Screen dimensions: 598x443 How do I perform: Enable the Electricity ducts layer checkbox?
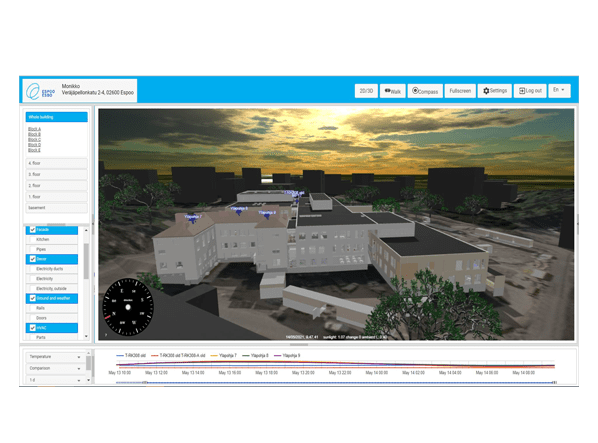pyautogui.click(x=32, y=269)
